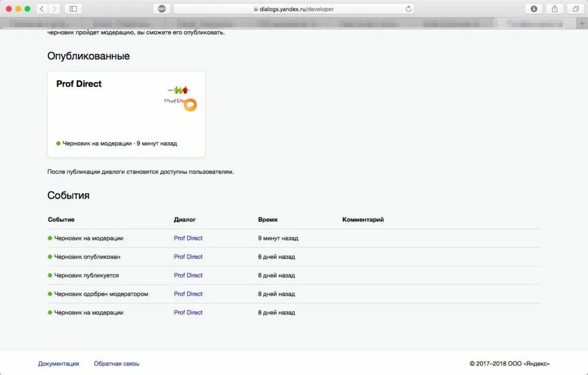588x375 pixels.
Task: Click the Черновик опубликован event text
Action: [x=87, y=256]
